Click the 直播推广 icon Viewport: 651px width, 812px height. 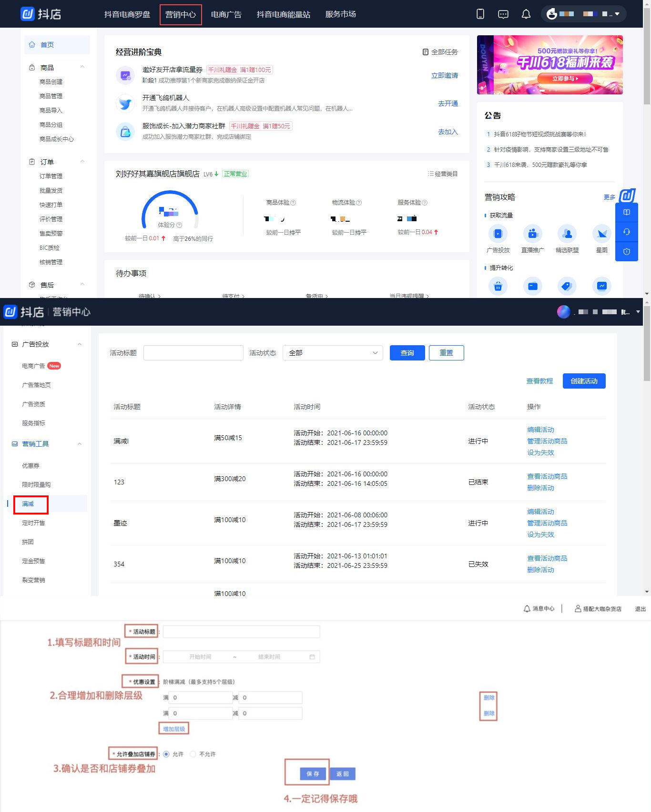click(532, 234)
